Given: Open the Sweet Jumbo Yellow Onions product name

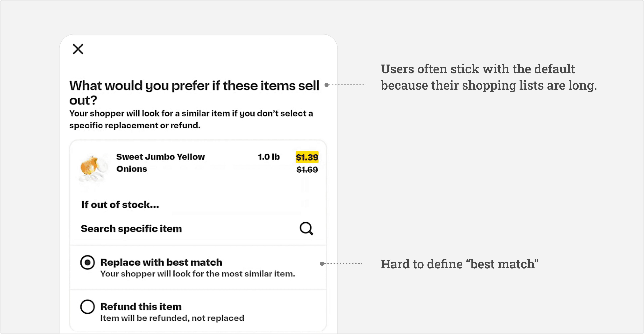Looking at the screenshot, I should [160, 163].
